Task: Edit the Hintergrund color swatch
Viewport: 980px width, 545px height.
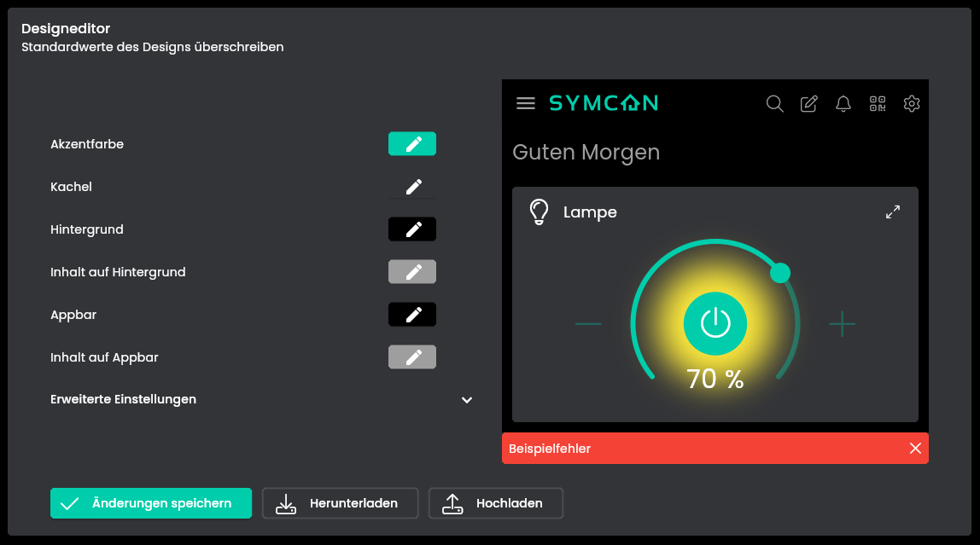Action: pos(412,229)
